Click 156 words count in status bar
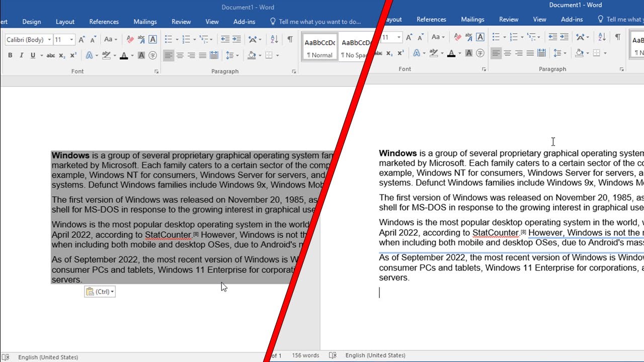 coord(305,355)
